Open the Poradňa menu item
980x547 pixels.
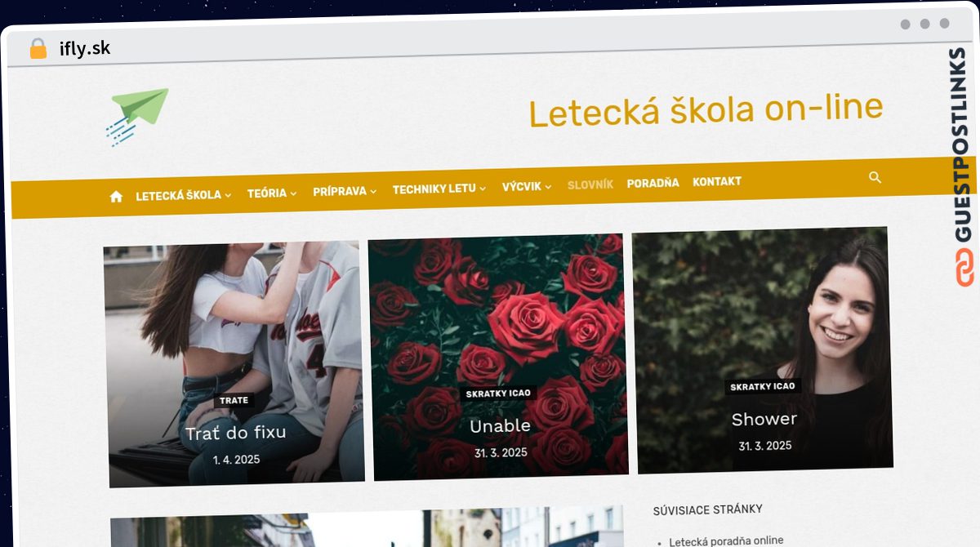pyautogui.click(x=653, y=183)
